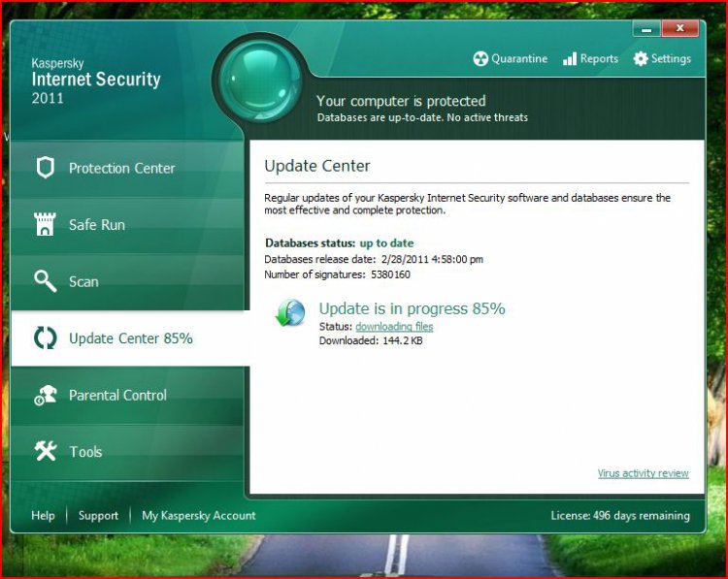Click number of signatures 5380160
728x579 pixels.
pos(390,274)
